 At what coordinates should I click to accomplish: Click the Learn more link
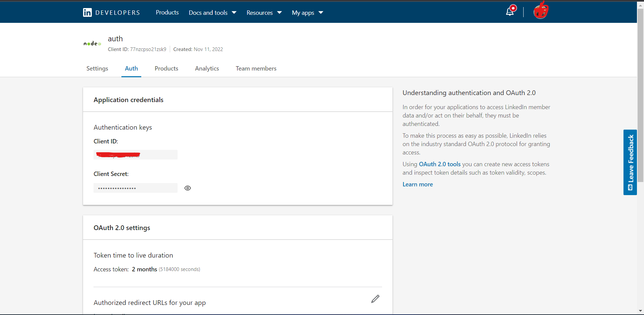pyautogui.click(x=418, y=184)
